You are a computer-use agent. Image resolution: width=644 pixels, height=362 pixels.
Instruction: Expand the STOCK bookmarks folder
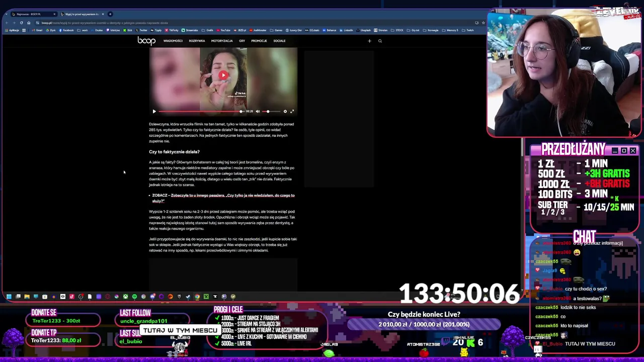point(397,30)
